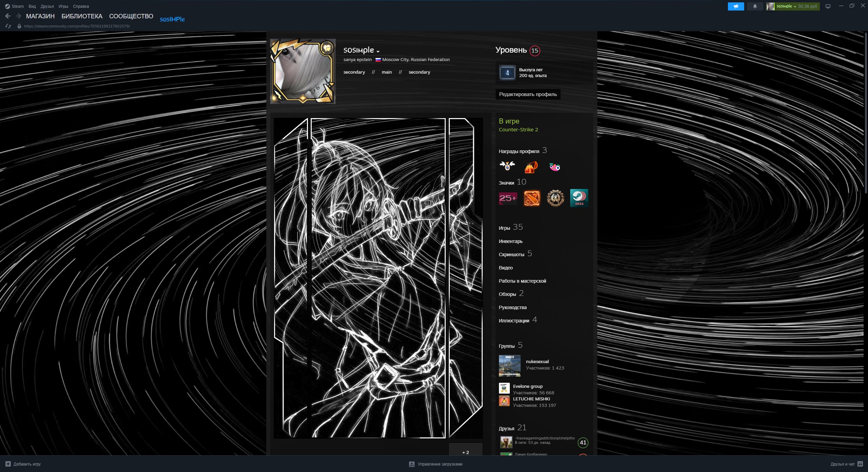The height and width of the screenshot is (472, 868).
Task: Click the +2 more artwork tile
Action: [465, 449]
